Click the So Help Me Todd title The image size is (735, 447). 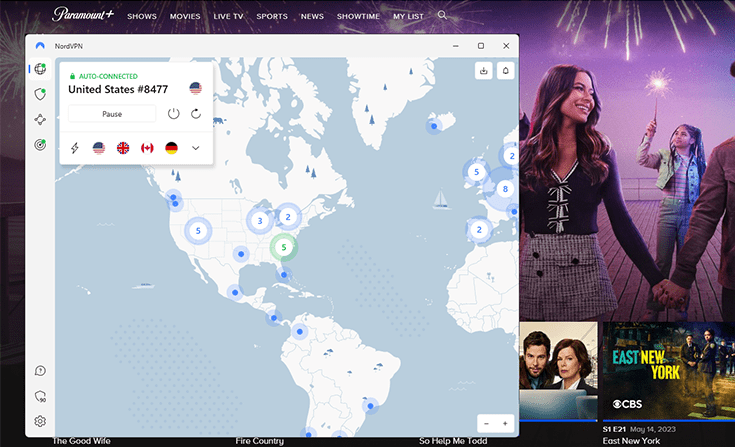pos(453,441)
